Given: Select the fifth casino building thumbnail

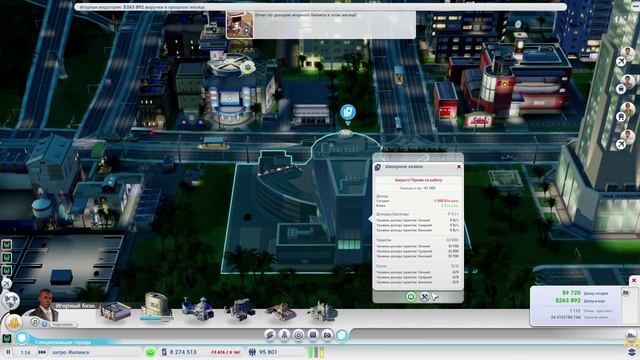Looking at the screenshot, I should point(281,311).
